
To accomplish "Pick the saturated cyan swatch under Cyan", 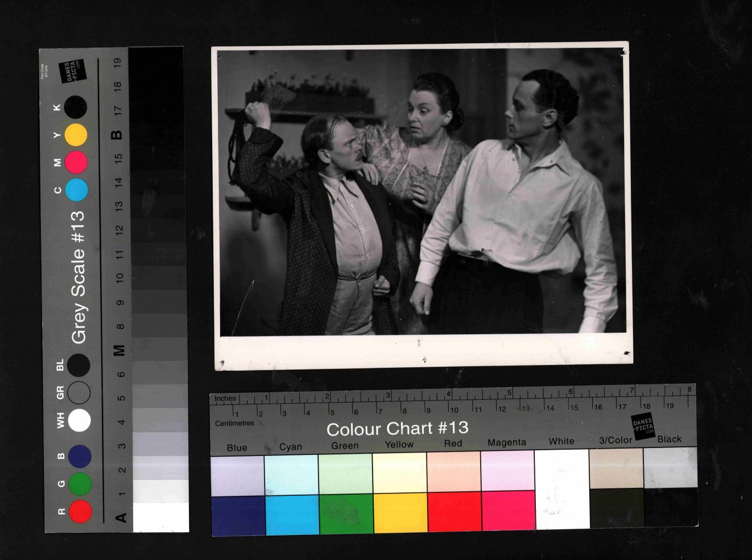I will pyautogui.click(x=292, y=514).
